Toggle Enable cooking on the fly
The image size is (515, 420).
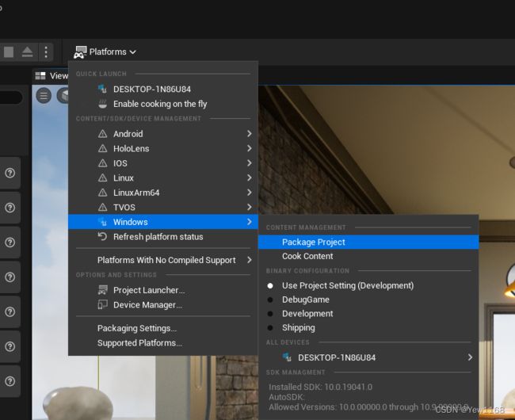tap(163, 104)
